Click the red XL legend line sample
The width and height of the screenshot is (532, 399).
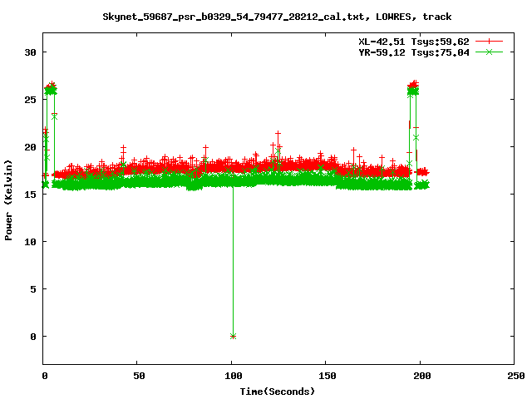pyautogui.click(x=489, y=42)
